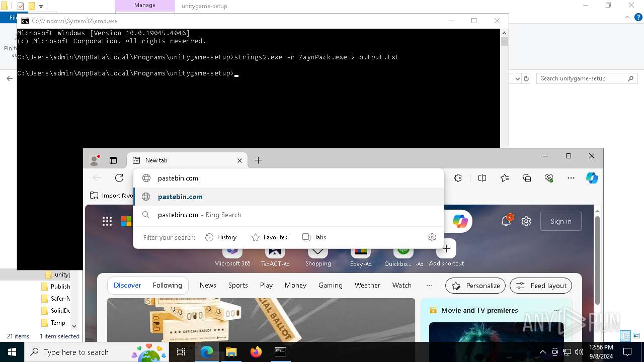Switch Explorer to large icons view
Viewport: 644px width, 362px height.
636,336
